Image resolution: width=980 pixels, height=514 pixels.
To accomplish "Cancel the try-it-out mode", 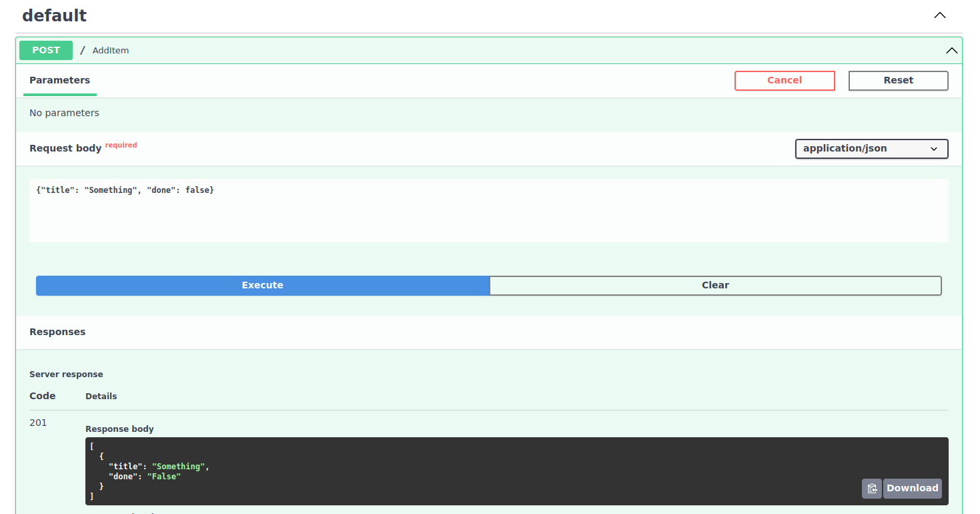I will [785, 80].
